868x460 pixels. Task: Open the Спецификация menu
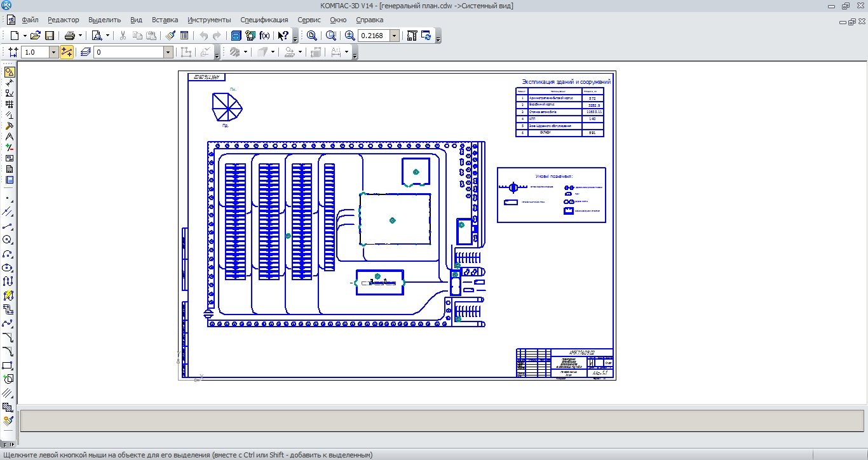tap(264, 20)
